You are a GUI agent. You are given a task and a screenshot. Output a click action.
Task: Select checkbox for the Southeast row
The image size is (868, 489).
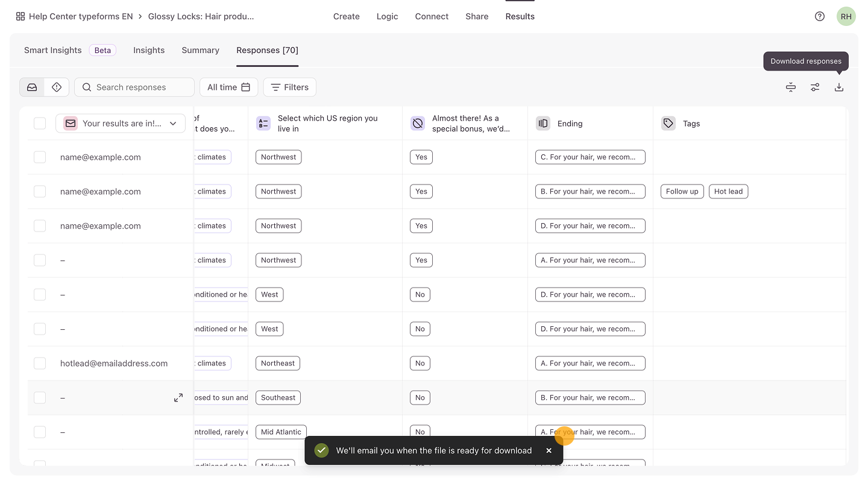coord(40,398)
